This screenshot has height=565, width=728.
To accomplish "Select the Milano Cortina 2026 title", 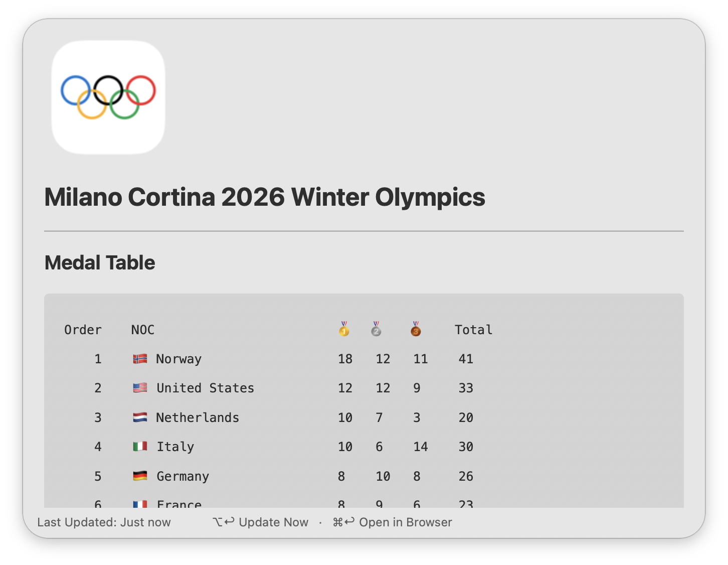I will tap(265, 197).
